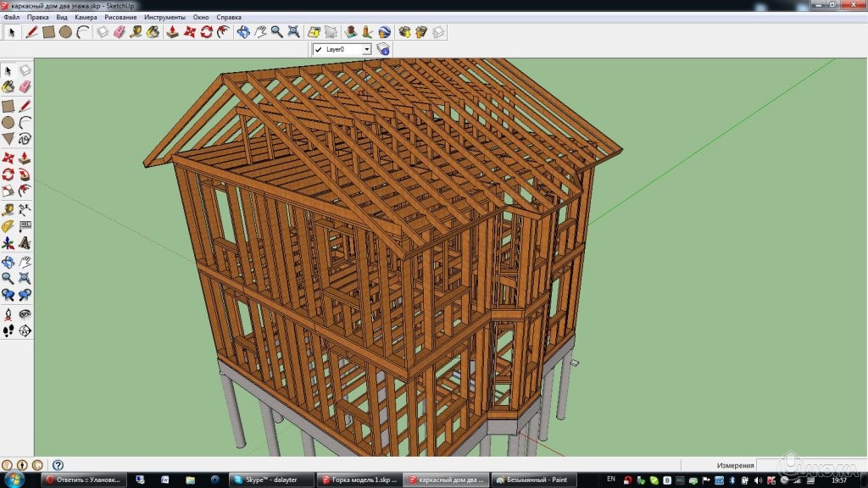Click the help question mark in status bar

pyautogui.click(x=58, y=465)
